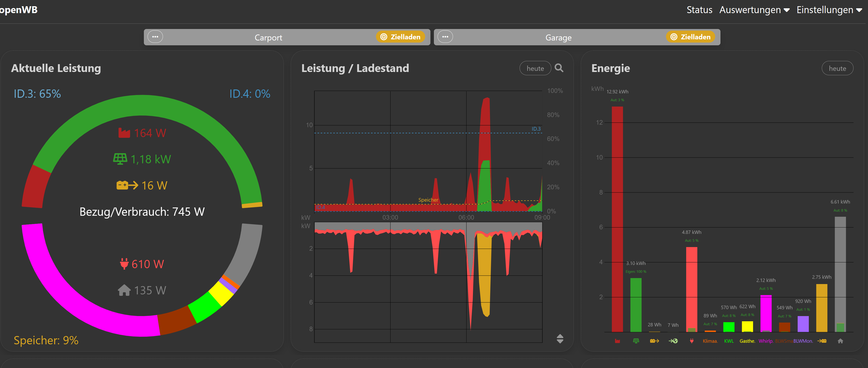Click the grid export globe icon under Energie chart
This screenshot has height=368, width=868.
click(673, 341)
